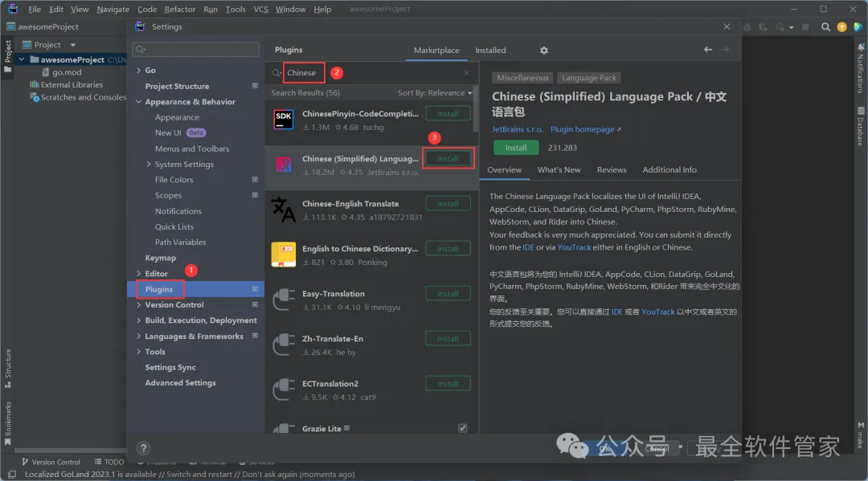Viewport: 868px width, 481px height.
Task: Click the ECTranslation2 plugin icon
Action: [284, 389]
